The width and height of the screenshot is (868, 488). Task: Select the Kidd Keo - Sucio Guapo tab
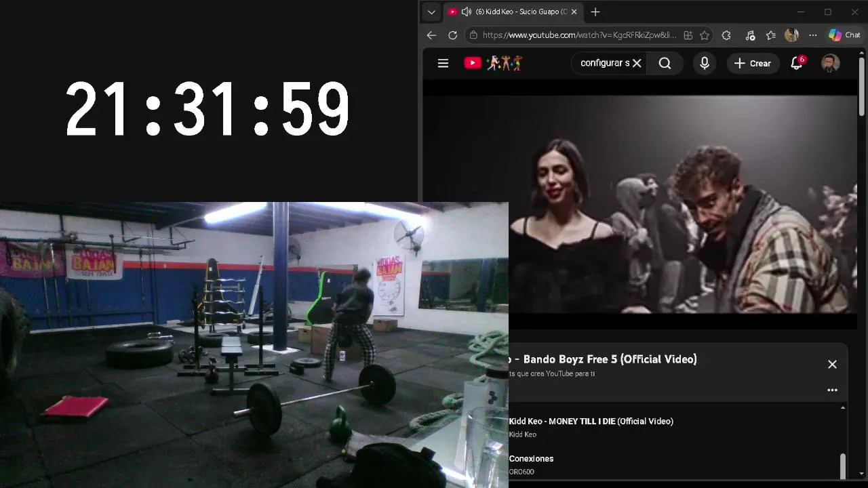tap(513, 12)
